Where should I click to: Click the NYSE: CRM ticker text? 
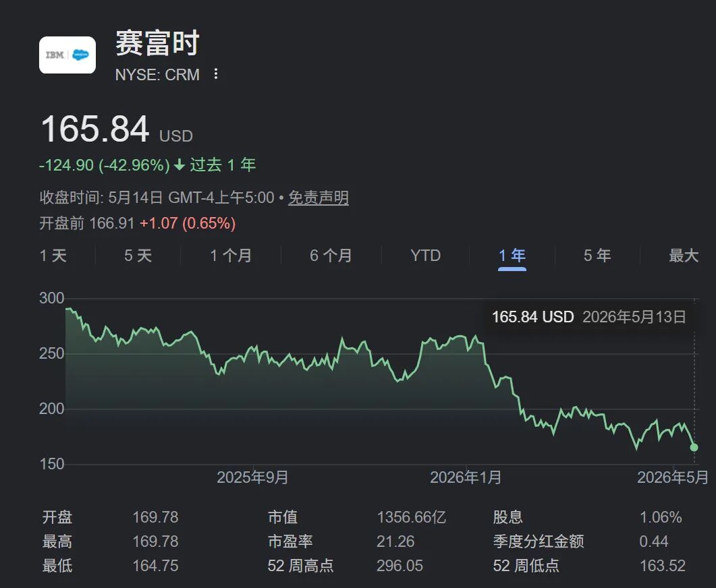point(157,74)
